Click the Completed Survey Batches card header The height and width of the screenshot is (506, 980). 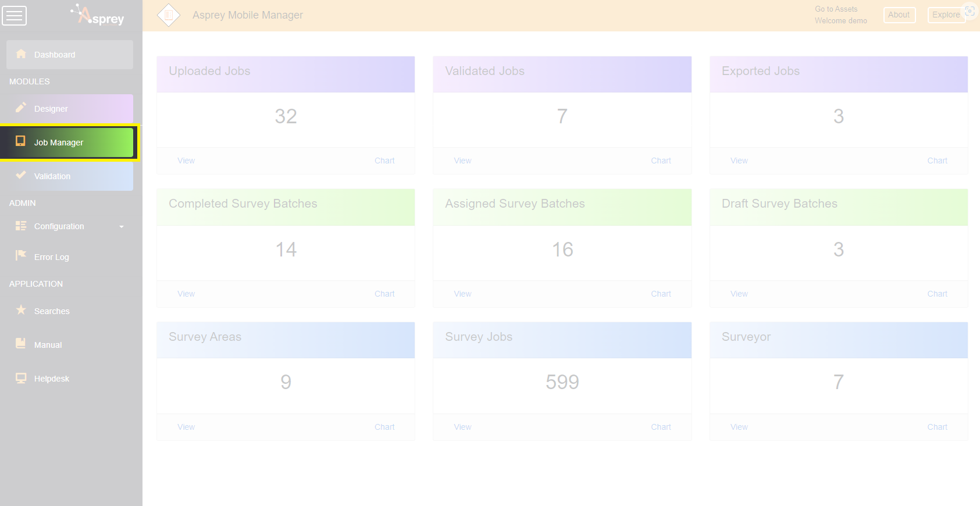click(286, 204)
